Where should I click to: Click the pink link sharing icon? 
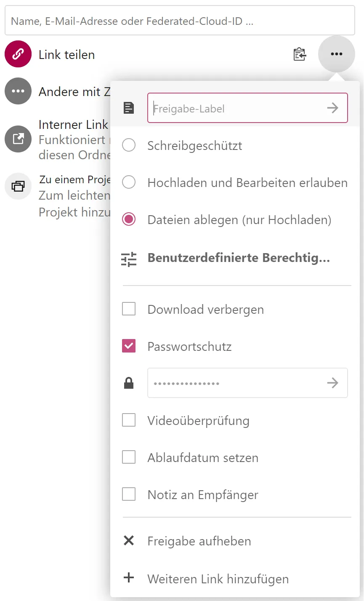tap(18, 54)
